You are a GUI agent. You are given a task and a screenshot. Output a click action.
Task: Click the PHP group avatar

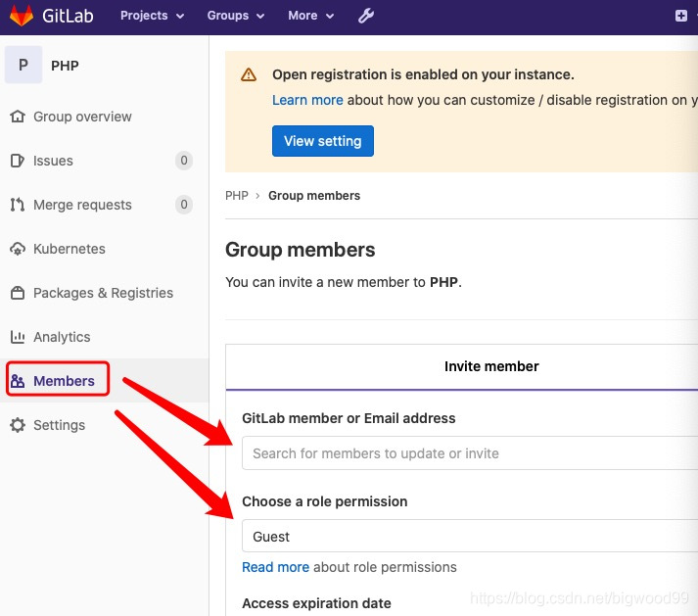(x=23, y=65)
